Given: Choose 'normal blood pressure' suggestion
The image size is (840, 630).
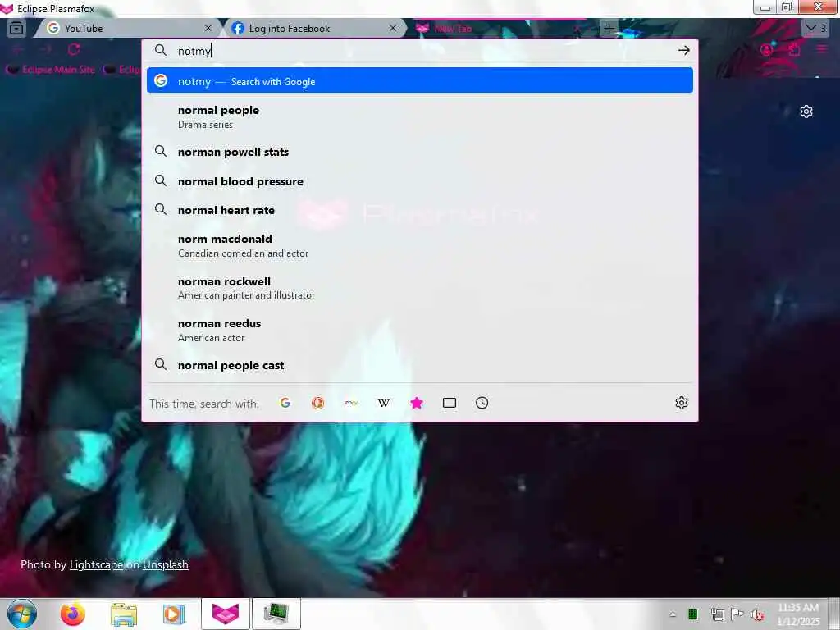Looking at the screenshot, I should pyautogui.click(x=419, y=181).
